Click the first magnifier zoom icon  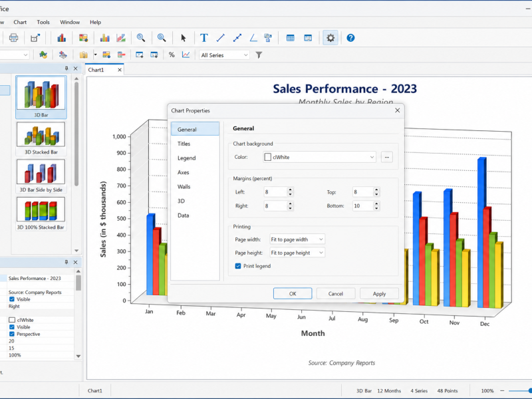pyautogui.click(x=141, y=38)
